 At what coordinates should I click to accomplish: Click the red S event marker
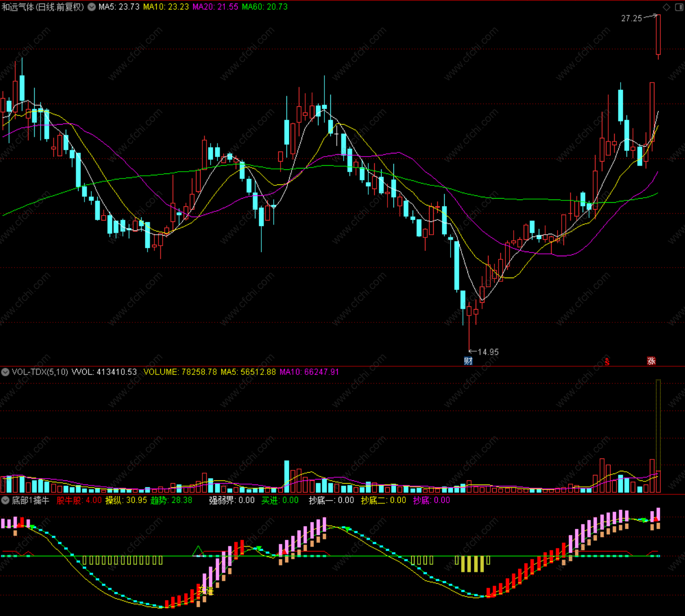[607, 362]
